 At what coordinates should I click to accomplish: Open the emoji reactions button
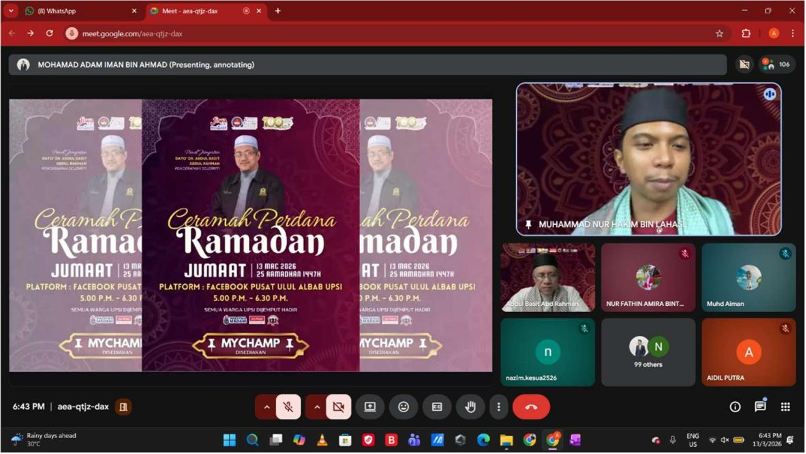[404, 407]
